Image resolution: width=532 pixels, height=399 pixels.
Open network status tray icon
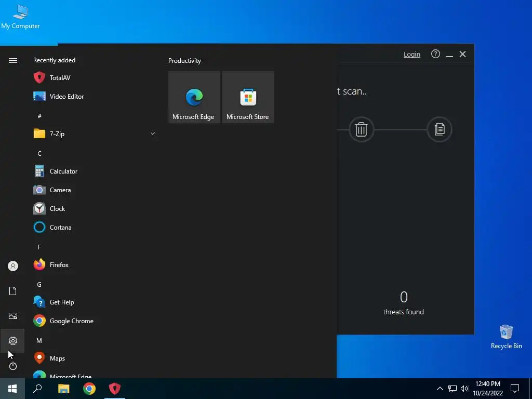(x=453, y=389)
